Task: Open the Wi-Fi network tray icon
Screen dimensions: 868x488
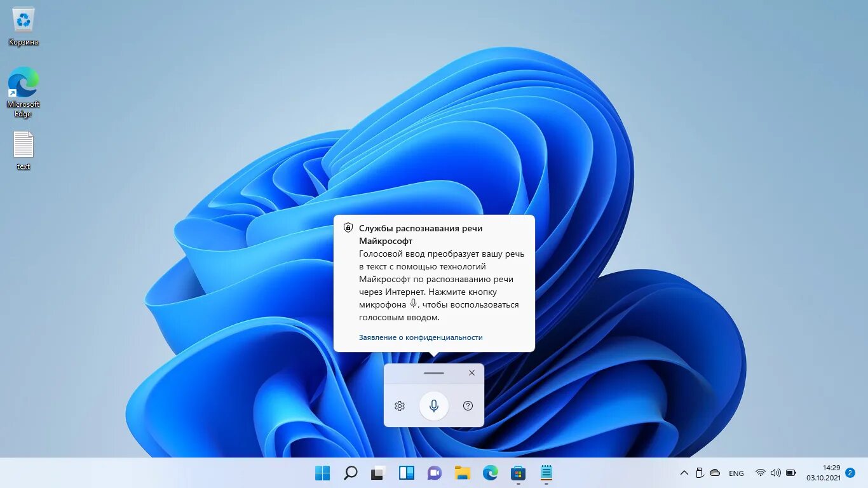Action: coord(760,473)
